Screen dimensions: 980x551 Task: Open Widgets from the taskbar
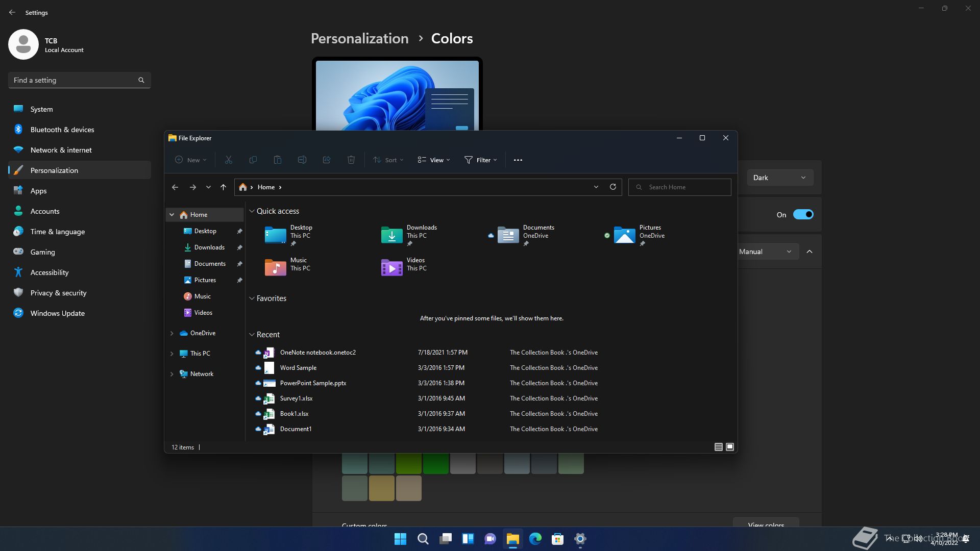(468, 539)
